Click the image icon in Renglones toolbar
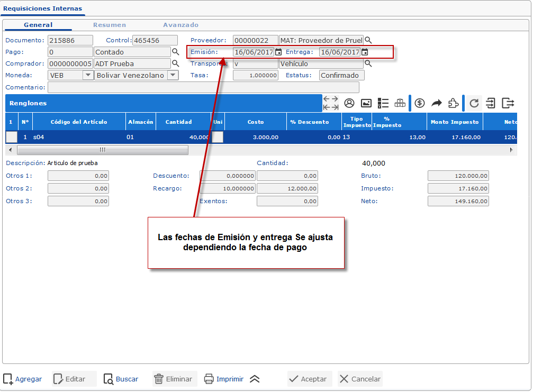 (366, 103)
